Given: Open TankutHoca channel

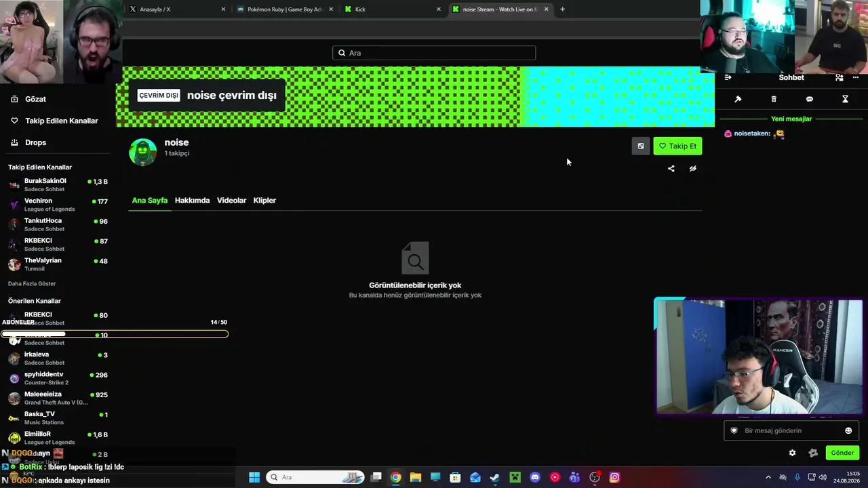Looking at the screenshot, I should pos(58,224).
